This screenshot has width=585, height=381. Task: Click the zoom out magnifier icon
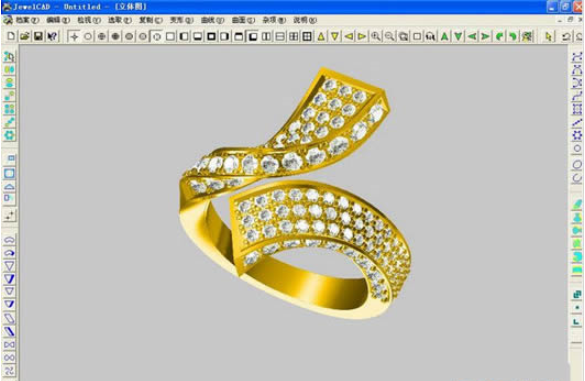pyautogui.click(x=389, y=36)
